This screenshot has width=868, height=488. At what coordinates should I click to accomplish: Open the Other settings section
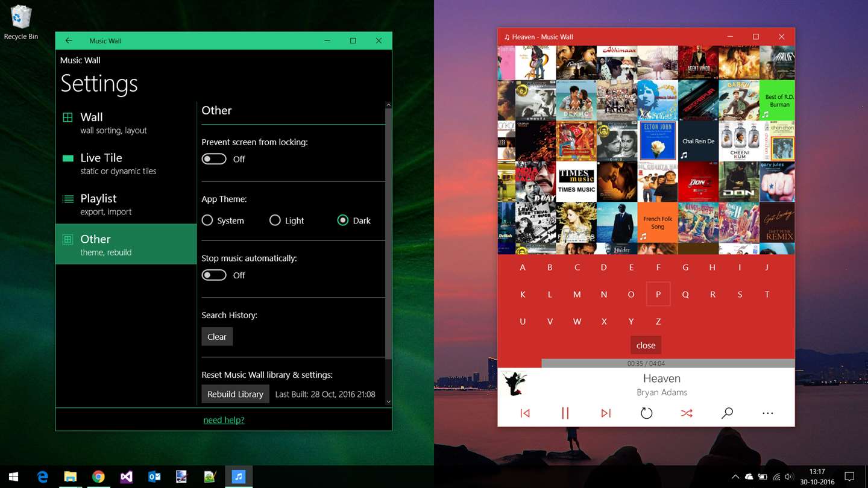[126, 245]
